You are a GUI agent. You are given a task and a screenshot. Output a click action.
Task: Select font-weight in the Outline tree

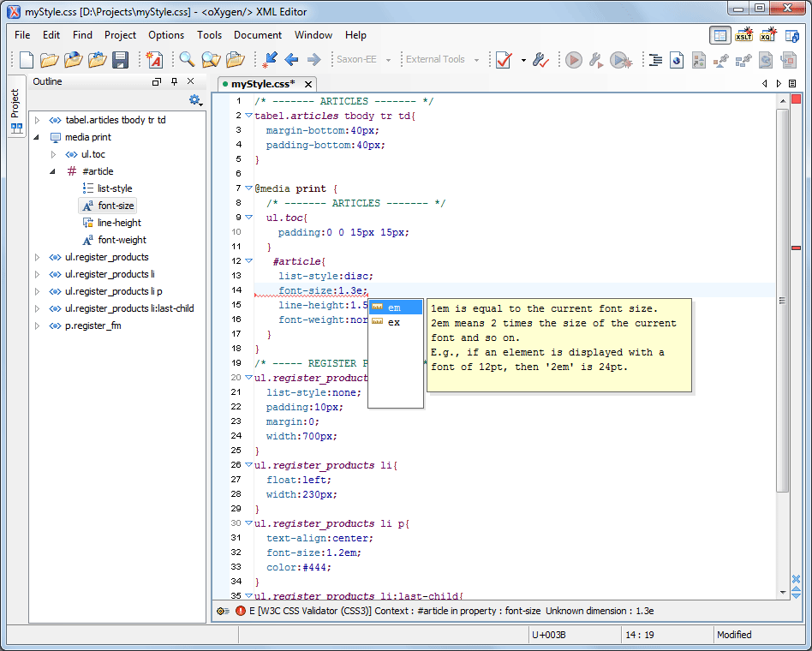pos(115,240)
